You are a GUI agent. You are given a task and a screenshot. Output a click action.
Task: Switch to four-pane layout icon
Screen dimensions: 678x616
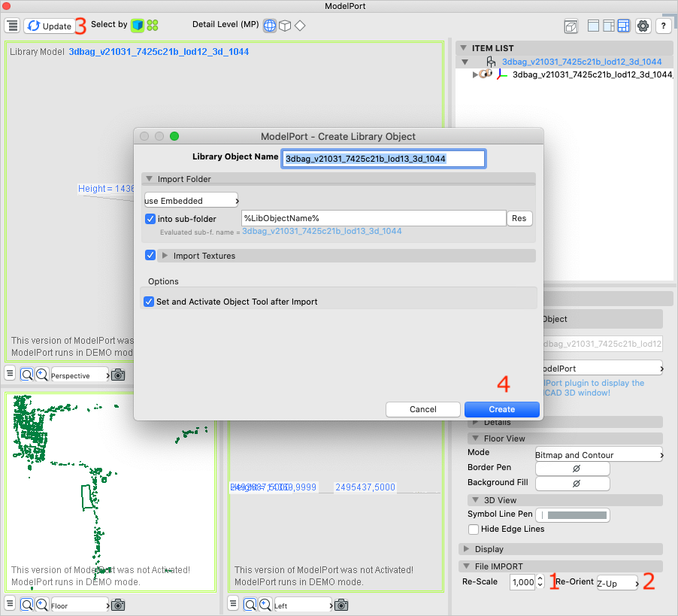click(x=624, y=26)
